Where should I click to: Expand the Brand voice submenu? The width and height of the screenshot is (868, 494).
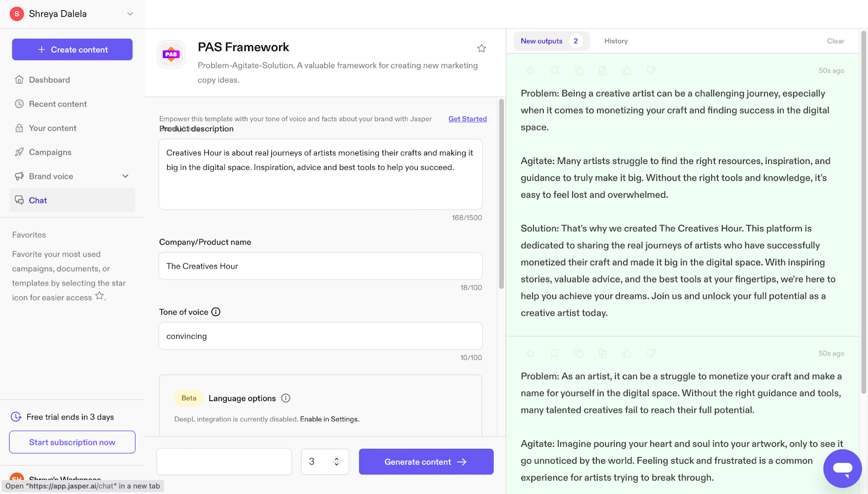pyautogui.click(x=125, y=176)
